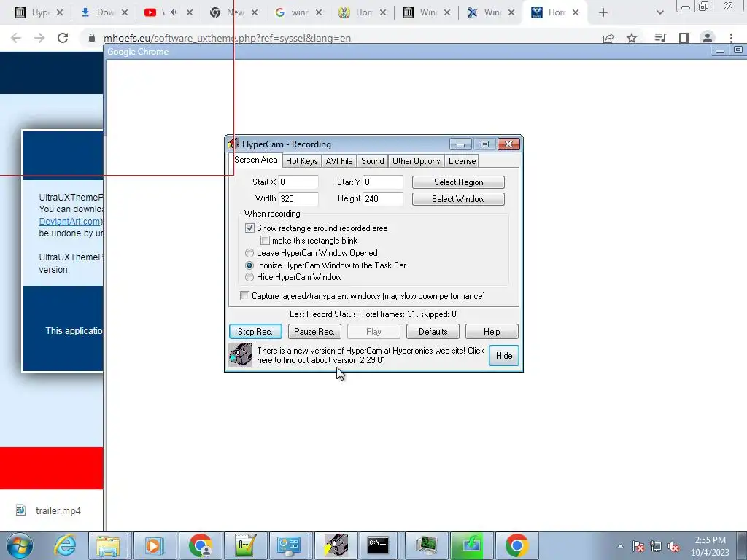The width and height of the screenshot is (747, 560).
Task: Open the network tray icon
Action: [656, 547]
